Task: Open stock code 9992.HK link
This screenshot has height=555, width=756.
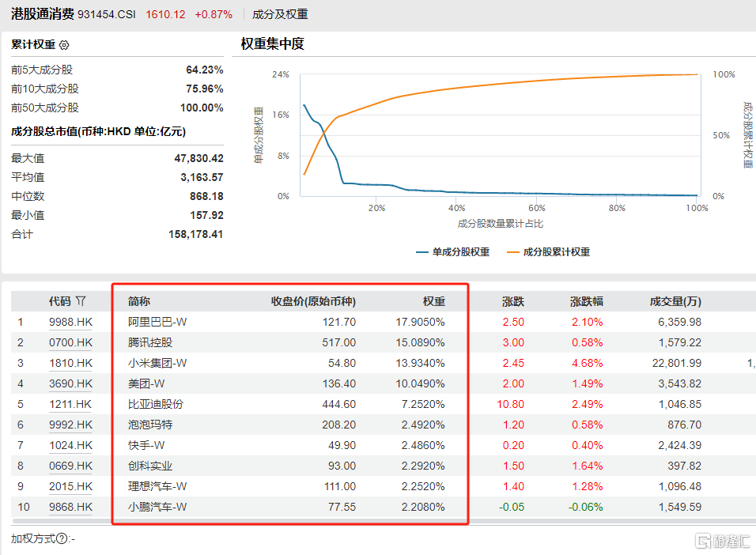Action: (x=70, y=425)
